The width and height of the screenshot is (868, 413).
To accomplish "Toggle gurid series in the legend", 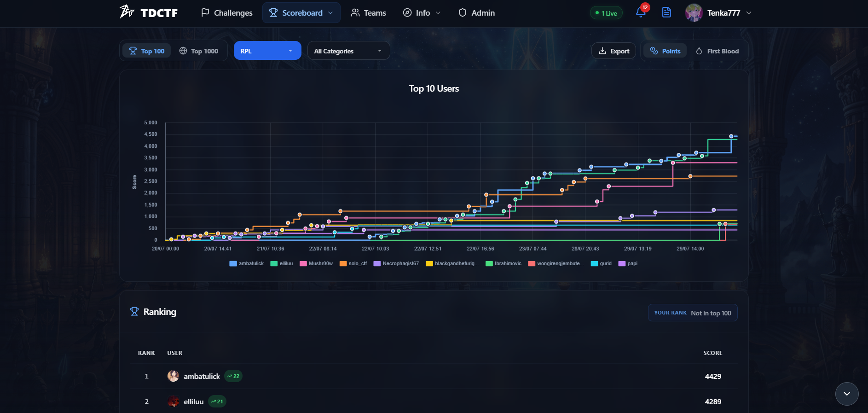I will [x=601, y=263].
